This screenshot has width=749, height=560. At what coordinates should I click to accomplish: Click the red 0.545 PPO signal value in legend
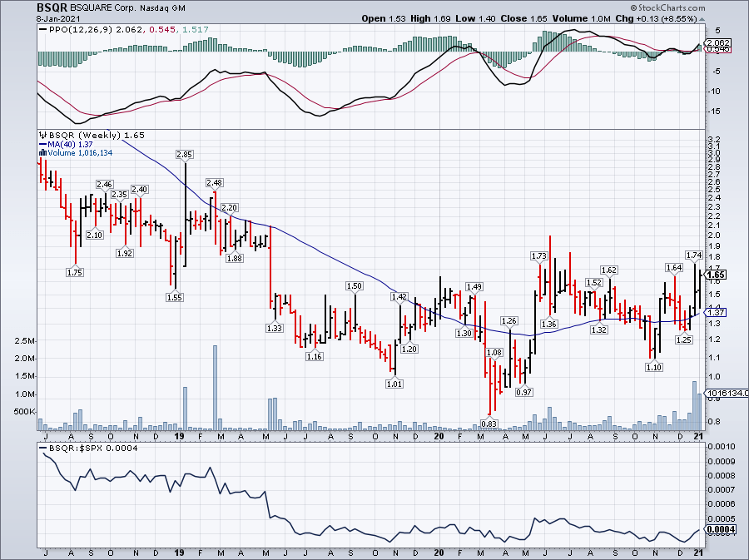[x=161, y=30]
